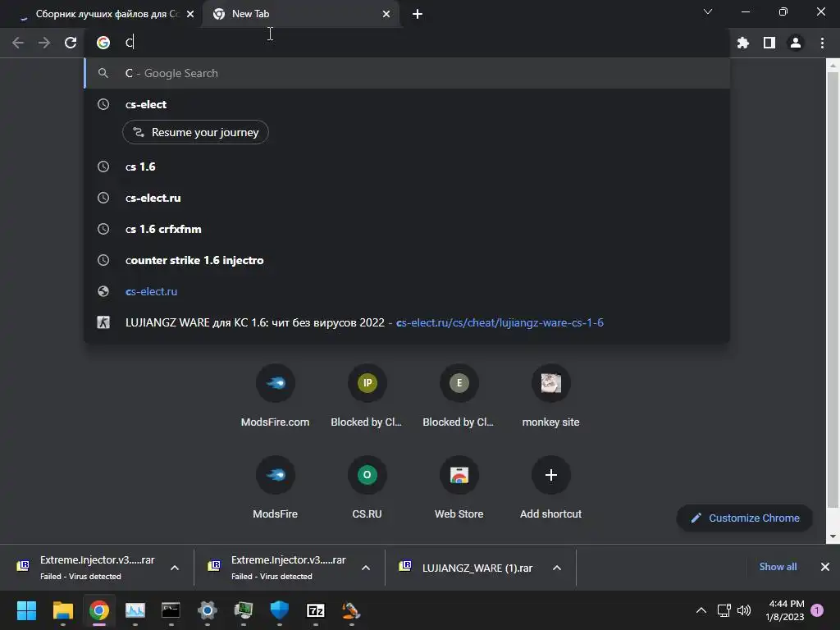Open the Command Prompt taskbar icon
This screenshot has height=630, width=840.
[x=171, y=610]
